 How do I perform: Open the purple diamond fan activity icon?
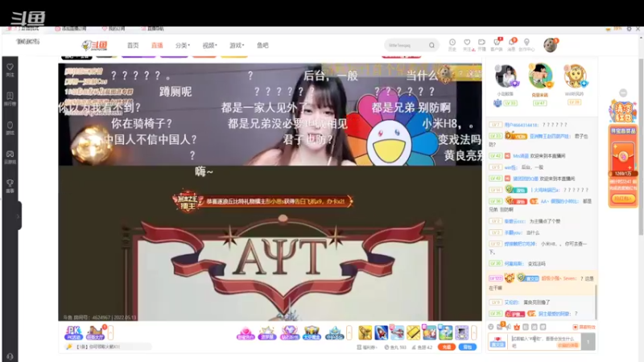[289, 333]
